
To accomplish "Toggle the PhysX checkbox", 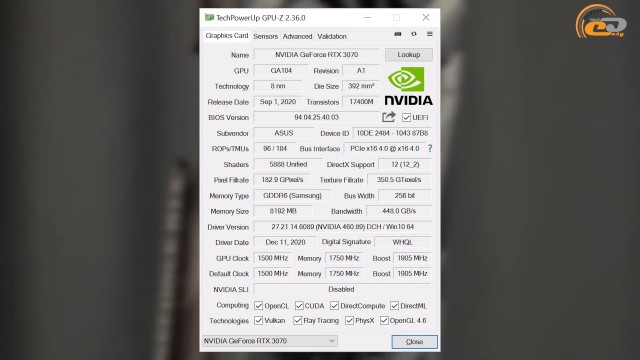I will point(349,321).
